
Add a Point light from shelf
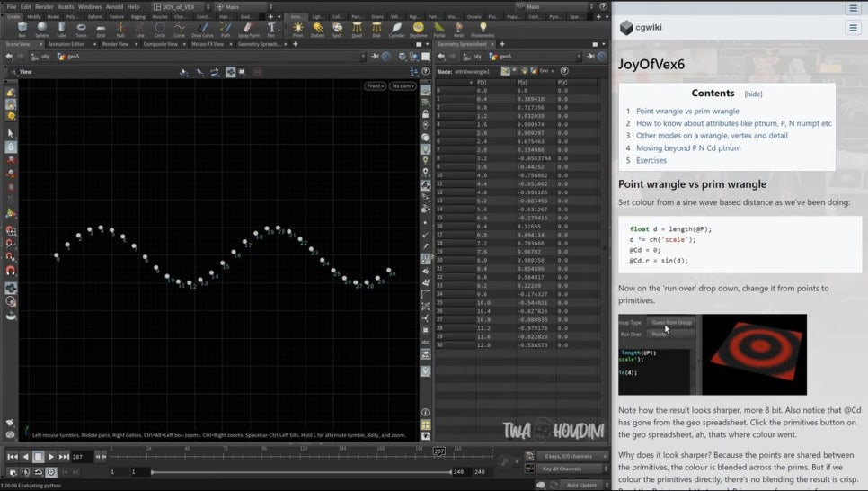click(297, 30)
